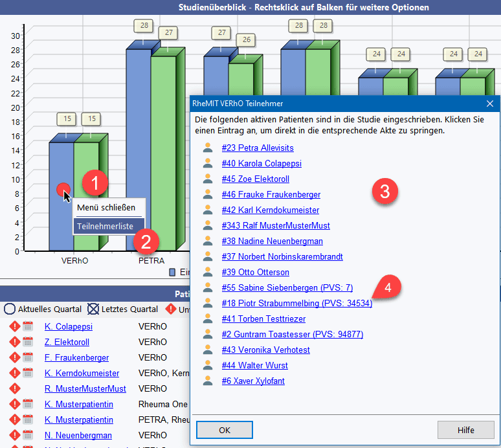Click red warning icon for R. MusterMusterMust
Screen dimensions: 501x448
(x=14, y=389)
